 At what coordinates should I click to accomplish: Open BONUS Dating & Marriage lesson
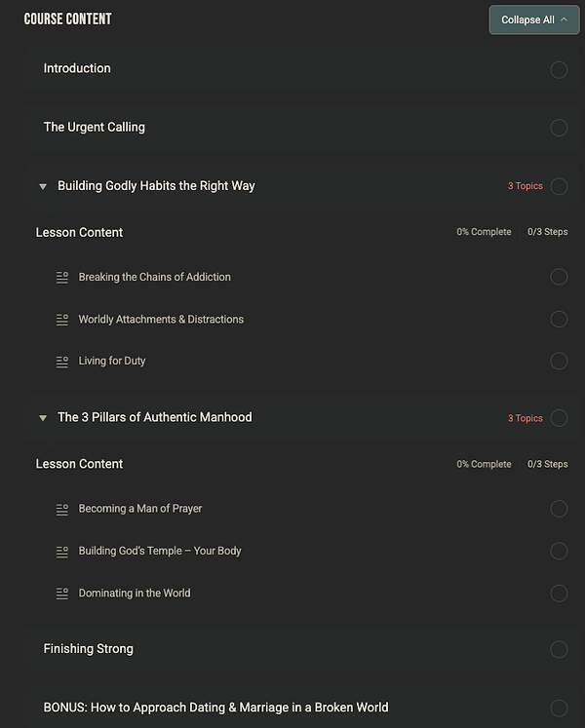coord(215,708)
